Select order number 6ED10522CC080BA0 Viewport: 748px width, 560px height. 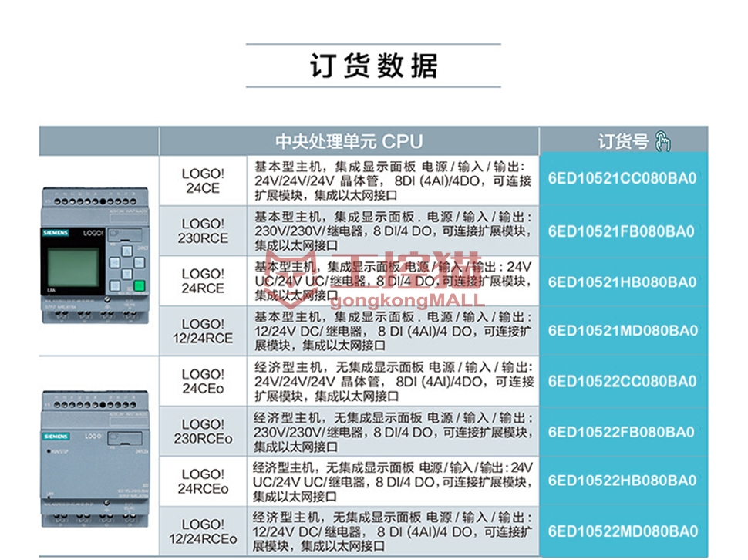click(x=622, y=381)
